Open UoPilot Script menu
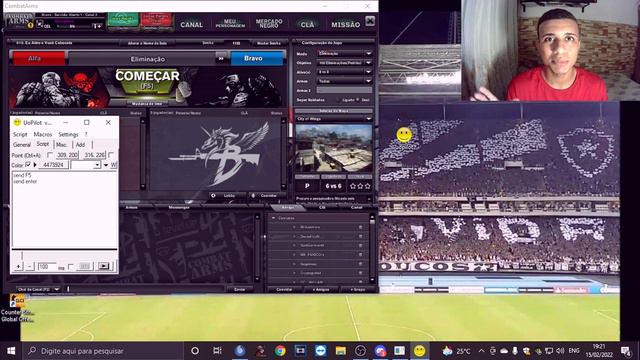 tap(20, 134)
